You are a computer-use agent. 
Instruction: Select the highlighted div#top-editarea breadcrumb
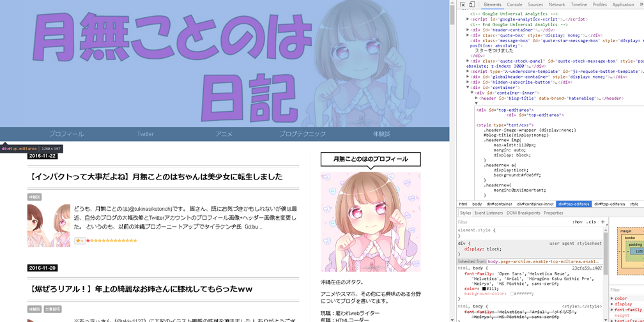click(x=573, y=204)
